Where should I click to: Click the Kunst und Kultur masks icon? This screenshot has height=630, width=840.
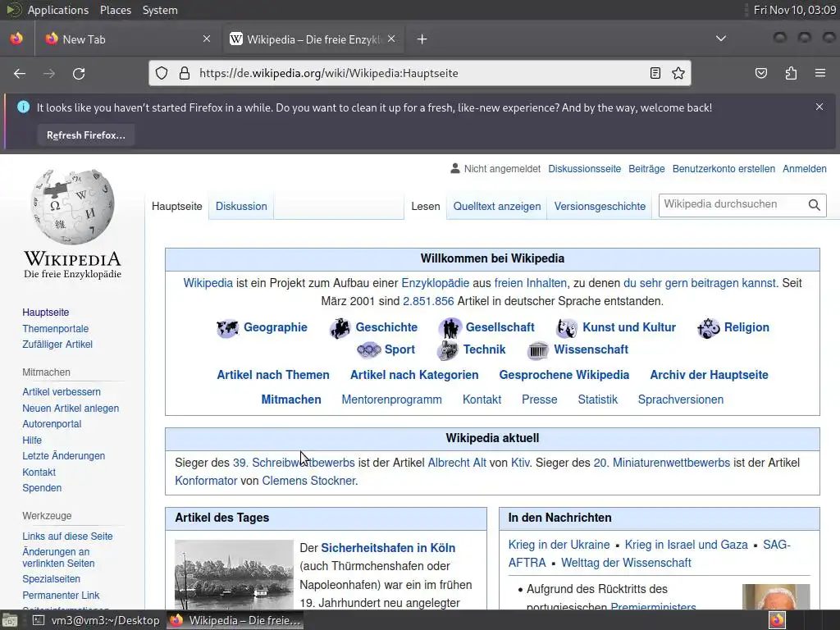point(567,328)
